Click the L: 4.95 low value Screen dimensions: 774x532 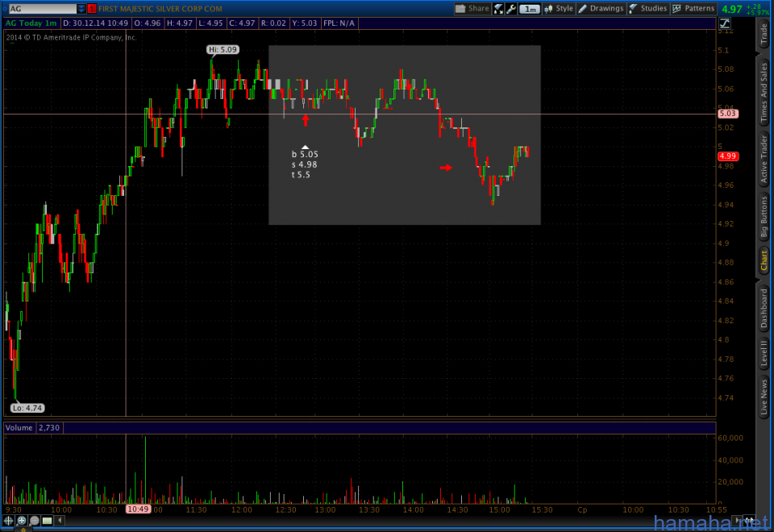coord(210,23)
